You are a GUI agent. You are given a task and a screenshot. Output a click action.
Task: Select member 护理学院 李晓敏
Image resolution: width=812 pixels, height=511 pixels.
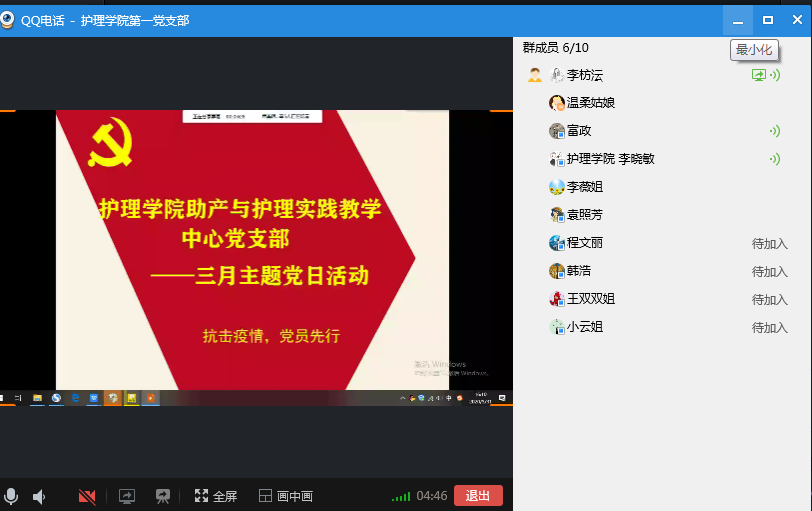610,159
